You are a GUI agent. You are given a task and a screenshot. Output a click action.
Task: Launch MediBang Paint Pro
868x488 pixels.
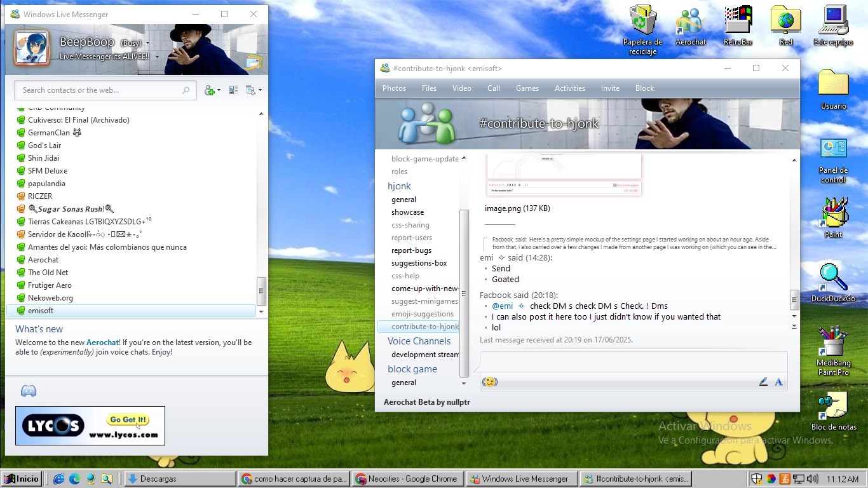833,350
